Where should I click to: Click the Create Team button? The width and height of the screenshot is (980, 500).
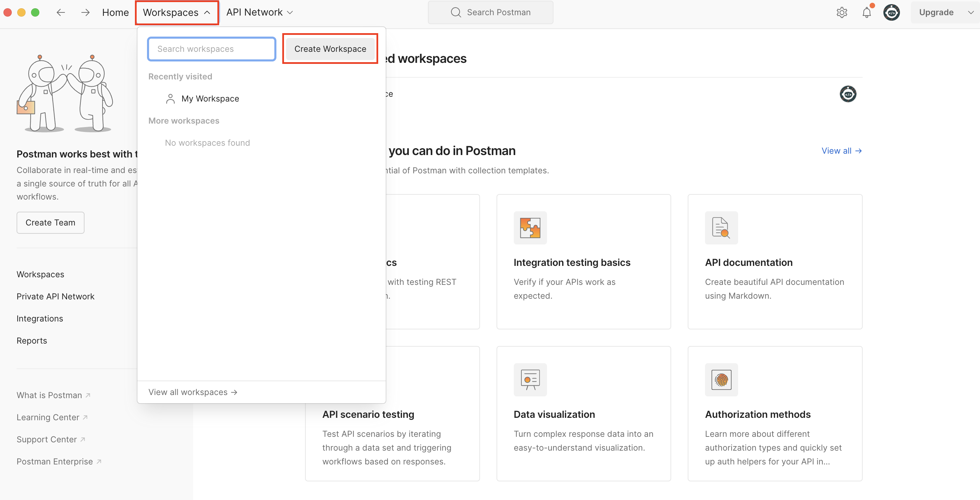51,222
